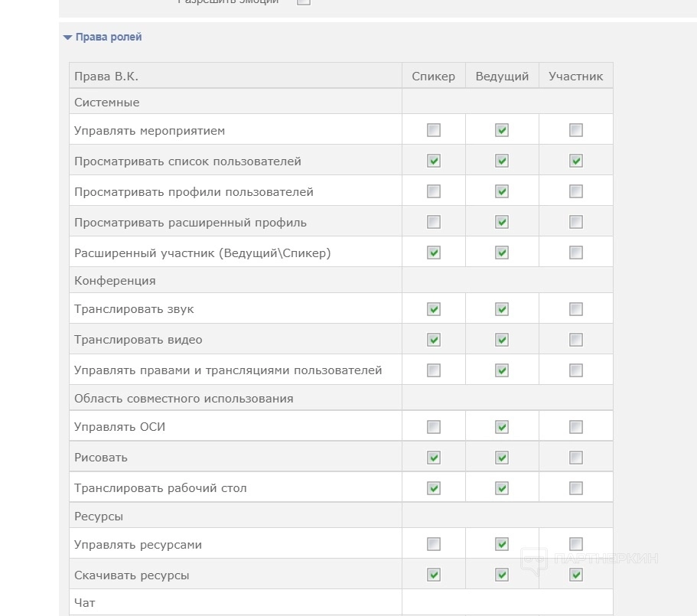Allow Рисовать for Участник
The width and height of the screenshot is (697, 616).
click(576, 458)
